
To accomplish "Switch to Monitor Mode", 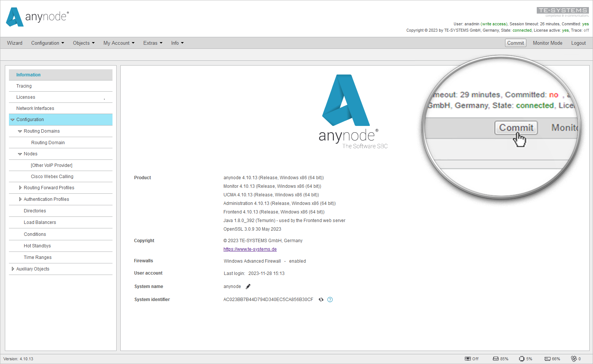I will [x=548, y=43].
